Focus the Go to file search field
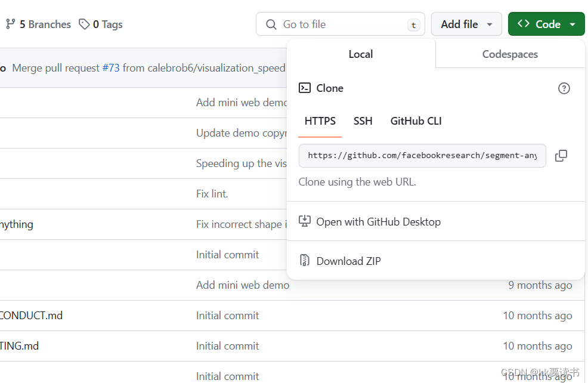This screenshot has height=383, width=588. pos(340,24)
